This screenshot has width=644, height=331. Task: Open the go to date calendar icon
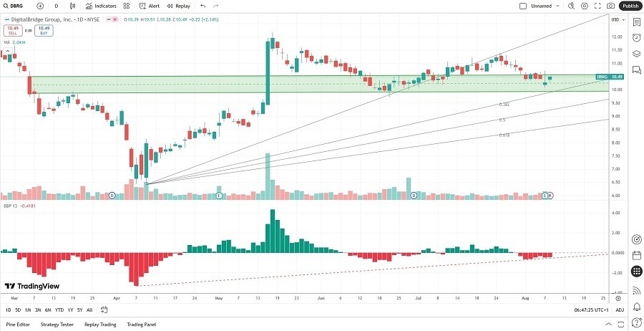click(104, 310)
